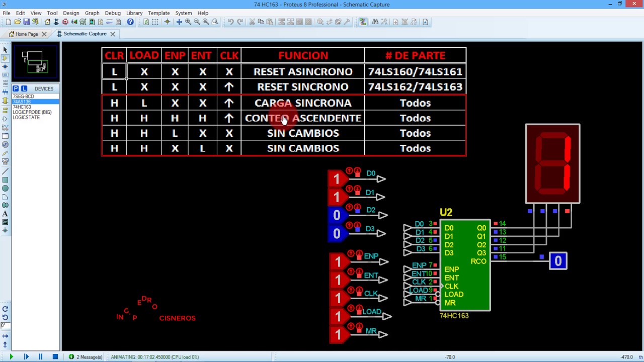Click the zoom to fit all icon
This screenshot has height=362, width=644.
206,22
